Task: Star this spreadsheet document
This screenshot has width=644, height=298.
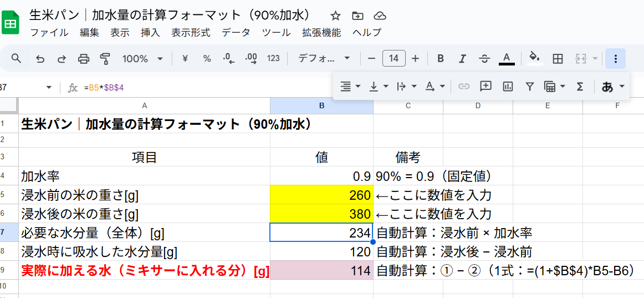Action: [x=335, y=16]
